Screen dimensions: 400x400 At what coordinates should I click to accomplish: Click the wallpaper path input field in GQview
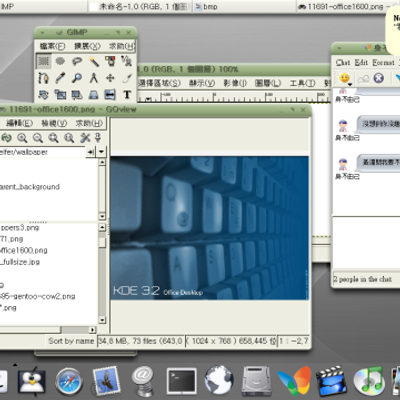click(42, 152)
